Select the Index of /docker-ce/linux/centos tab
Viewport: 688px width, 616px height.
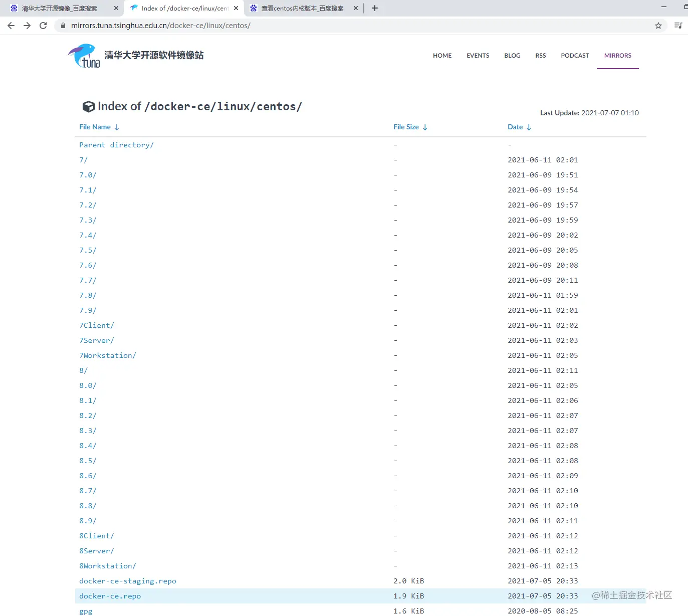click(184, 9)
